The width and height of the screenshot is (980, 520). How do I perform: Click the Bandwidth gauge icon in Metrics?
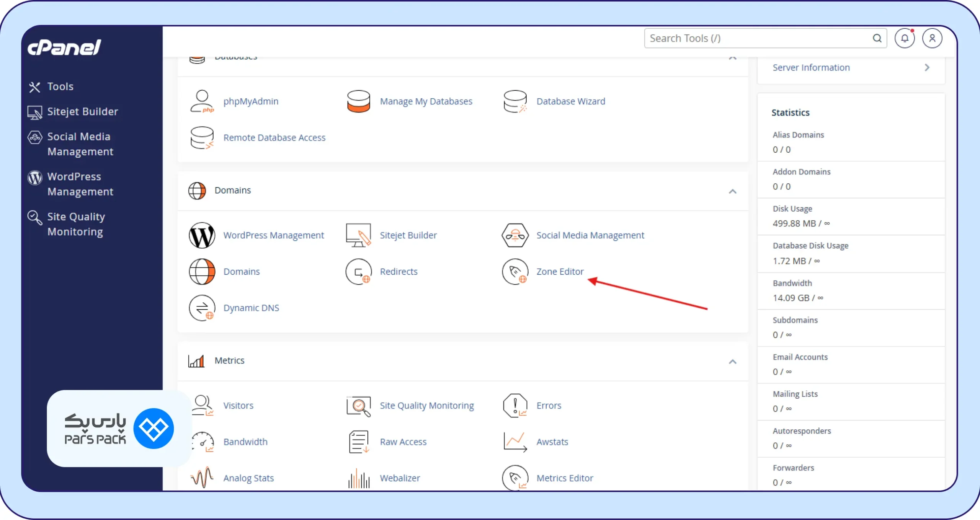[x=203, y=442]
